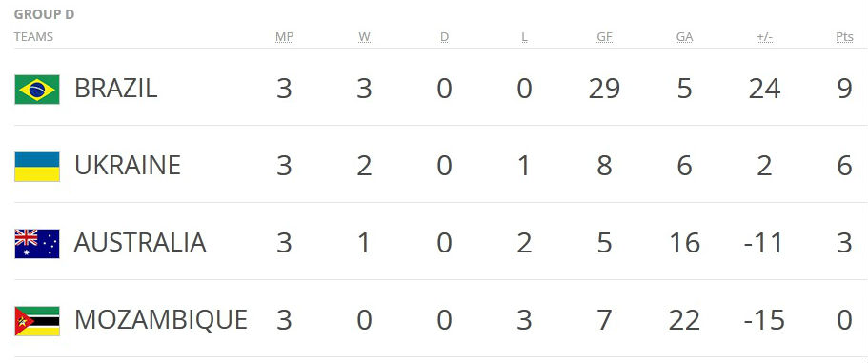Click the Pts column header
The height and width of the screenshot is (363, 868).
pyautogui.click(x=845, y=37)
